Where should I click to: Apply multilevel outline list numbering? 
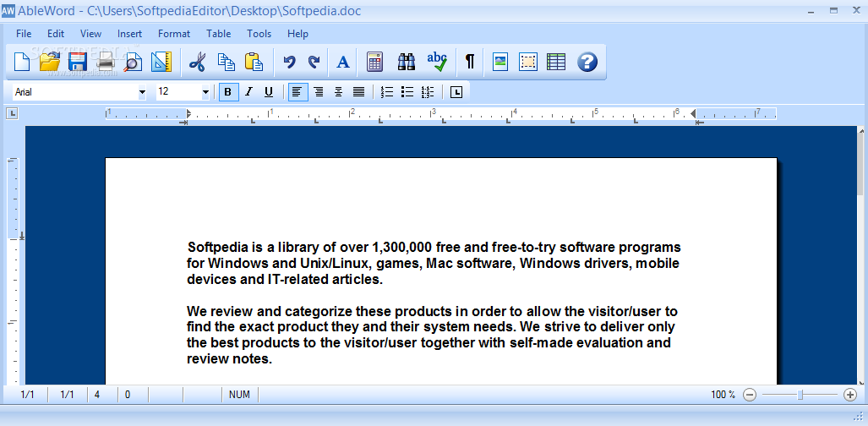pos(428,92)
